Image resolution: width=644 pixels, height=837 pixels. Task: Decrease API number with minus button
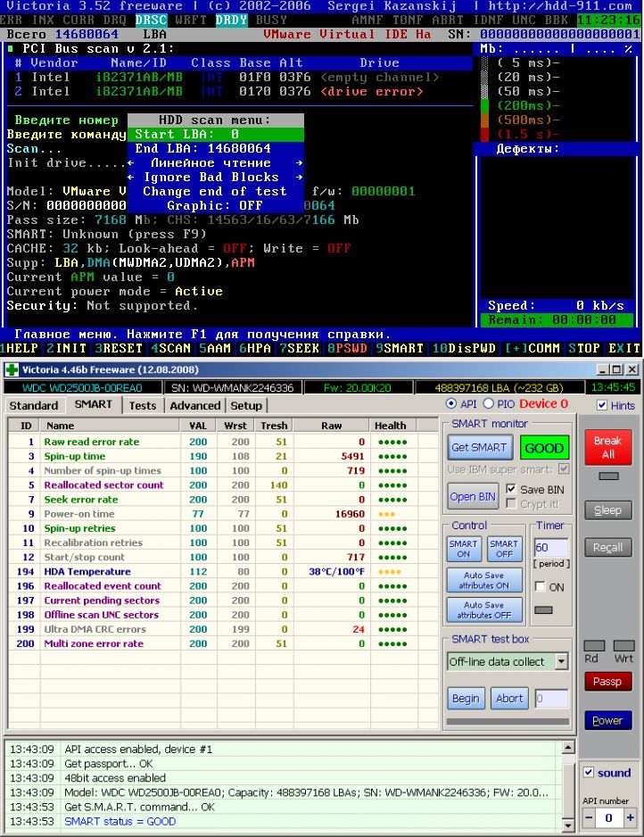pyautogui.click(x=589, y=817)
